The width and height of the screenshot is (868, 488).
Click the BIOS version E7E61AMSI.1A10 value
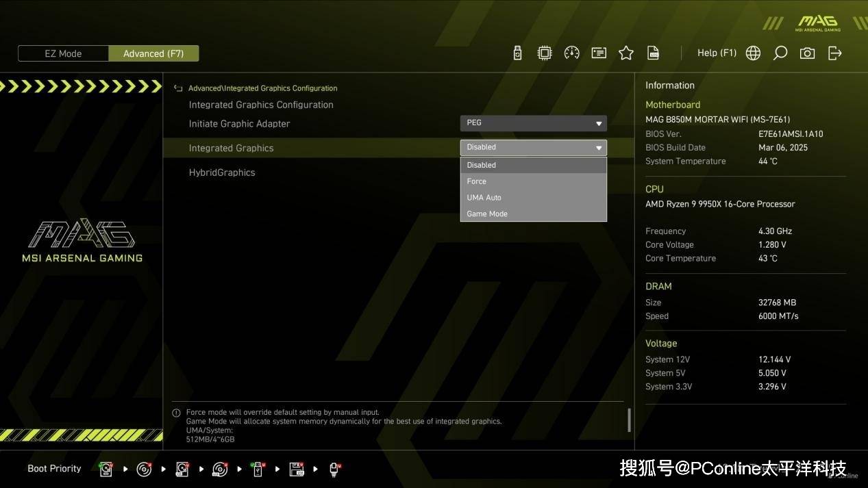pyautogui.click(x=791, y=134)
